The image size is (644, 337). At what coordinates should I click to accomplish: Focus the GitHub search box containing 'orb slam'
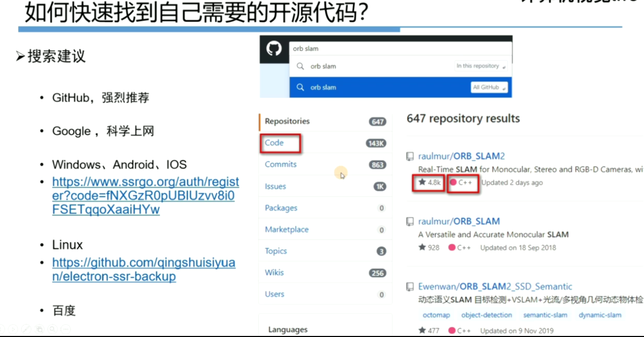click(x=400, y=49)
